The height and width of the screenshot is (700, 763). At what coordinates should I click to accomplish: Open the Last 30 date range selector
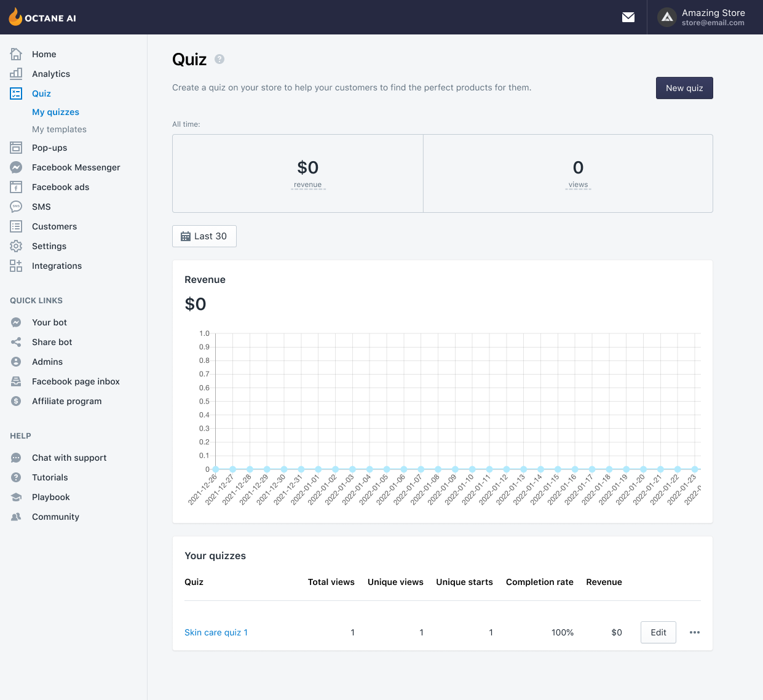204,236
